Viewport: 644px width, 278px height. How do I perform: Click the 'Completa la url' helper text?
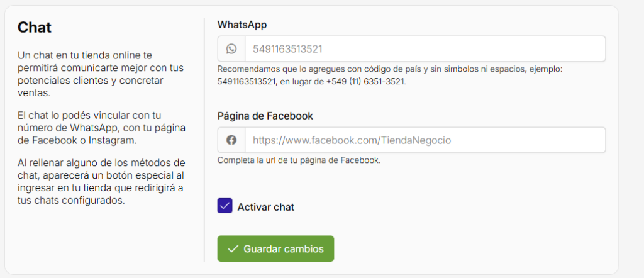299,160
